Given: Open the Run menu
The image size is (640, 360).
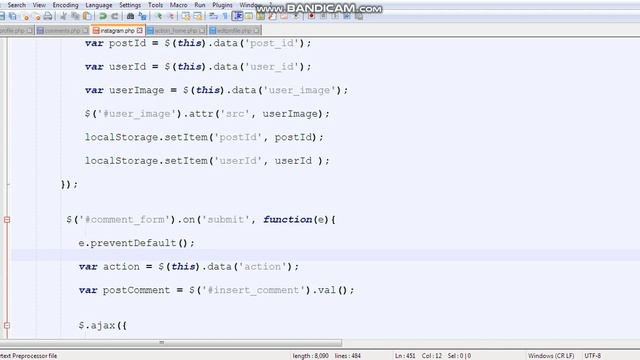Looking at the screenshot, I should (200, 5).
